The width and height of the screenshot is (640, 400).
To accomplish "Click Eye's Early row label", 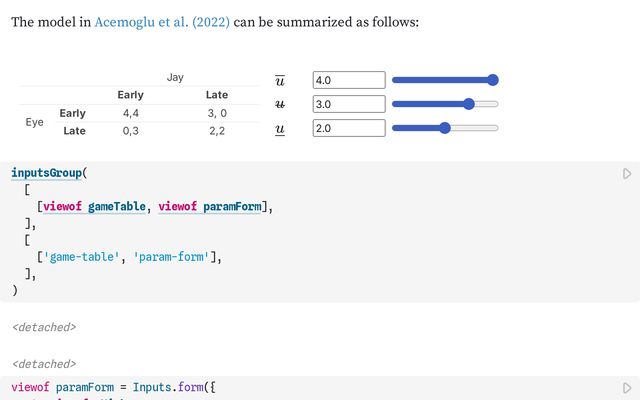I will [73, 113].
